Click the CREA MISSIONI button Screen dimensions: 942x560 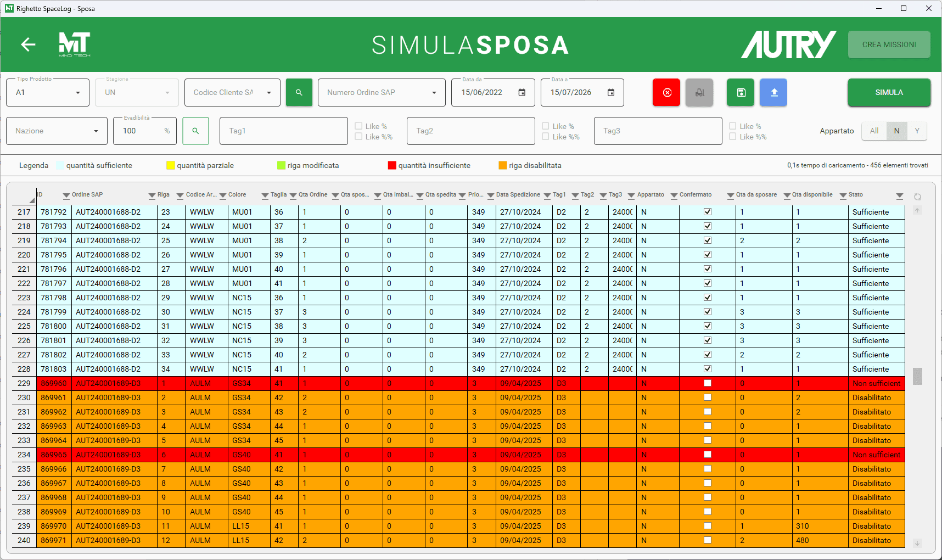889,44
